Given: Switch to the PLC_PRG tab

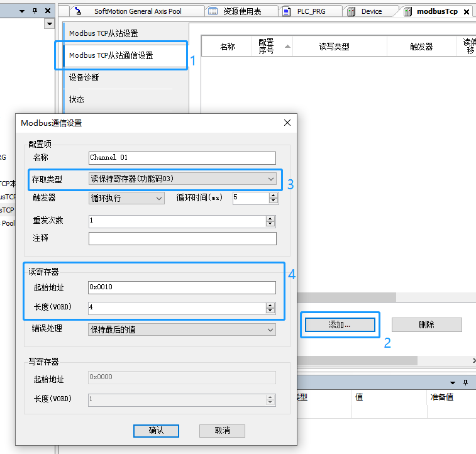Looking at the screenshot, I should [x=311, y=11].
